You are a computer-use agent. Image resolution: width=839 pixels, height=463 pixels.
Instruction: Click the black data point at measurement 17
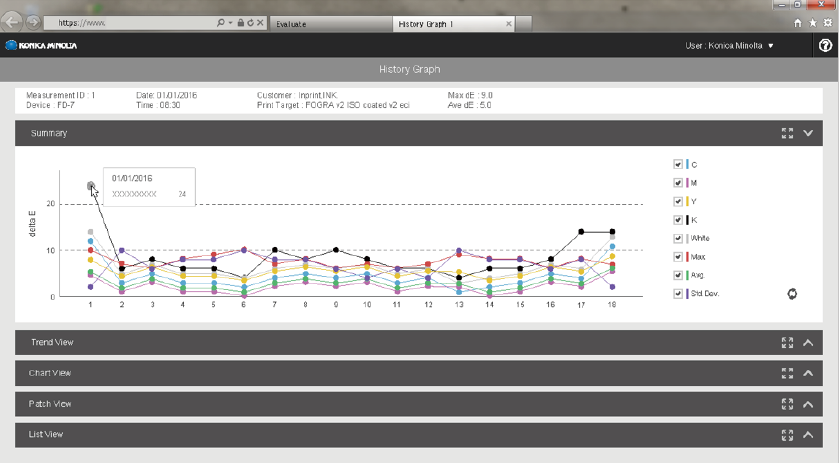coord(581,232)
